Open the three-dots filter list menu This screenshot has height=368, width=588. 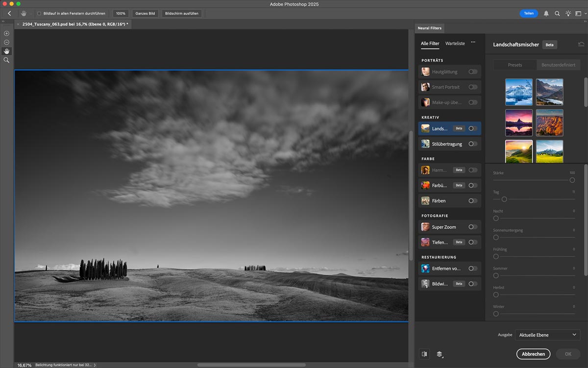473,43
